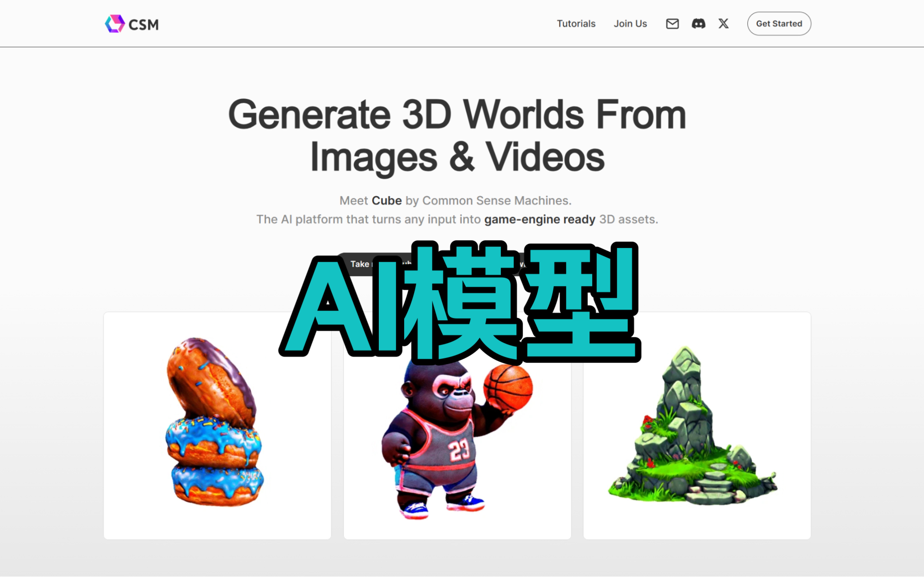Click the number 23 on gorilla's jersey
The width and height of the screenshot is (924, 577).
459,451
